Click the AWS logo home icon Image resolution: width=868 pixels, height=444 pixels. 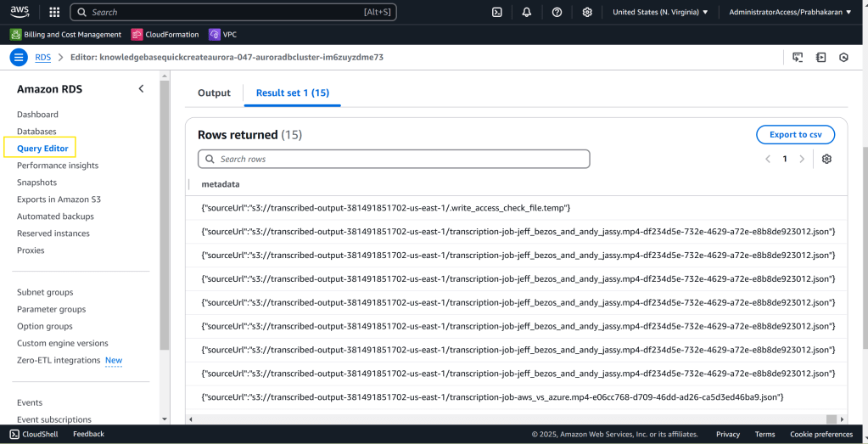point(20,12)
